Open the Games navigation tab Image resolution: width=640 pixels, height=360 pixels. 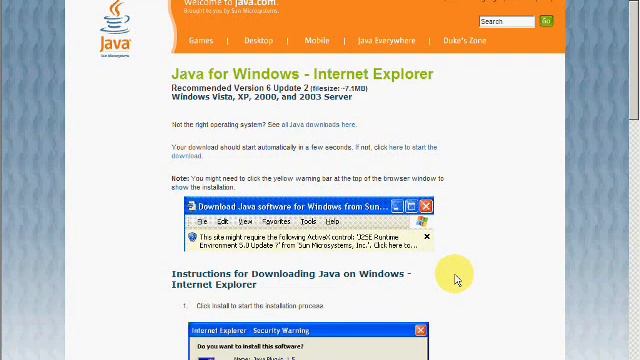pos(201,41)
